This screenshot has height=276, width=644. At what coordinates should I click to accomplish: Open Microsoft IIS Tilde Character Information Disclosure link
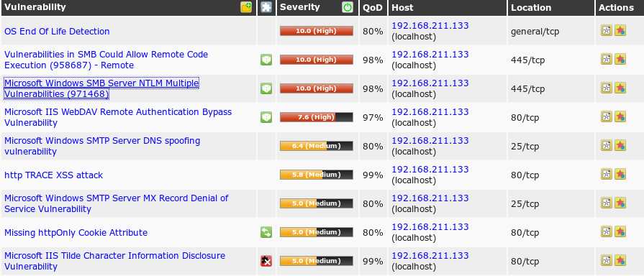tap(114, 261)
